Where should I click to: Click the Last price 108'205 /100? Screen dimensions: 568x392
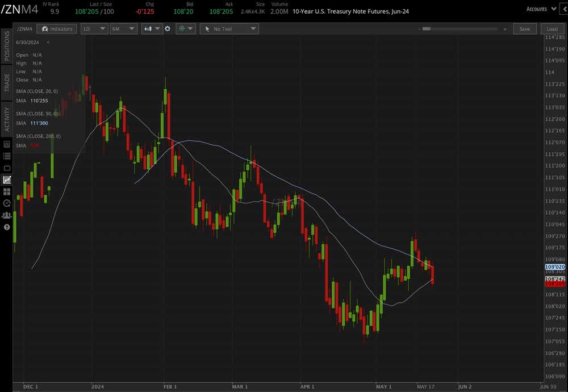(94, 11)
